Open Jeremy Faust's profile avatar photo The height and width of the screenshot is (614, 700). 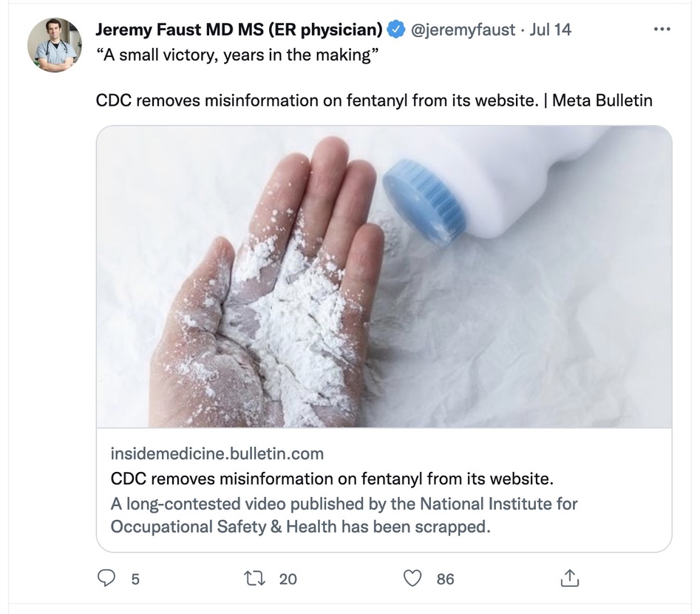click(x=55, y=45)
